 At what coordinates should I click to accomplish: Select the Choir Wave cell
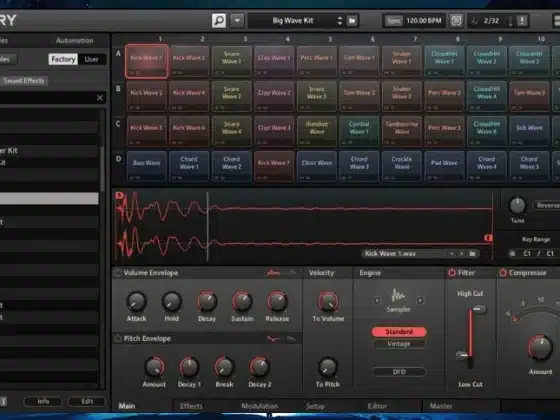click(316, 166)
